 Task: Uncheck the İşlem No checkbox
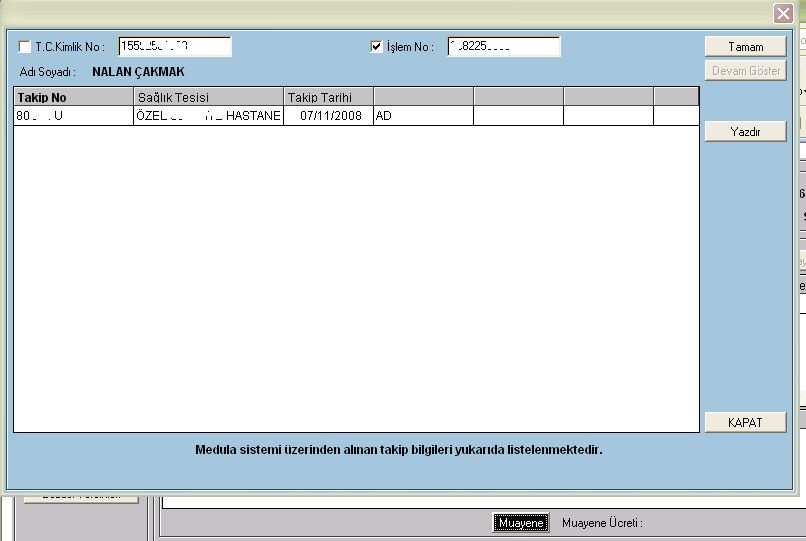point(377,47)
